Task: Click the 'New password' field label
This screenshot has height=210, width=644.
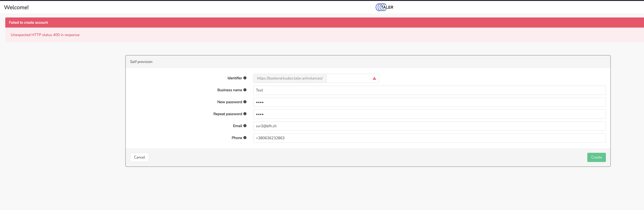Action: tap(230, 102)
